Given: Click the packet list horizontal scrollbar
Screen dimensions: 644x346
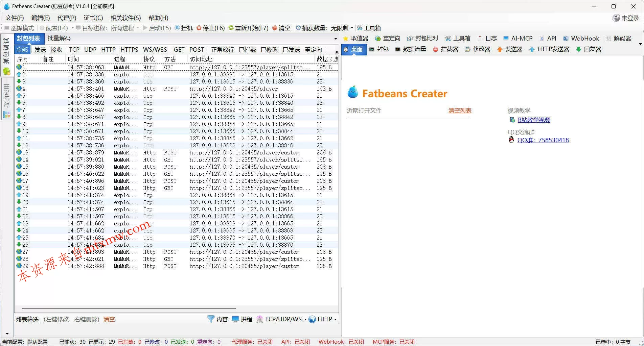Looking at the screenshot, I should (x=129, y=308).
